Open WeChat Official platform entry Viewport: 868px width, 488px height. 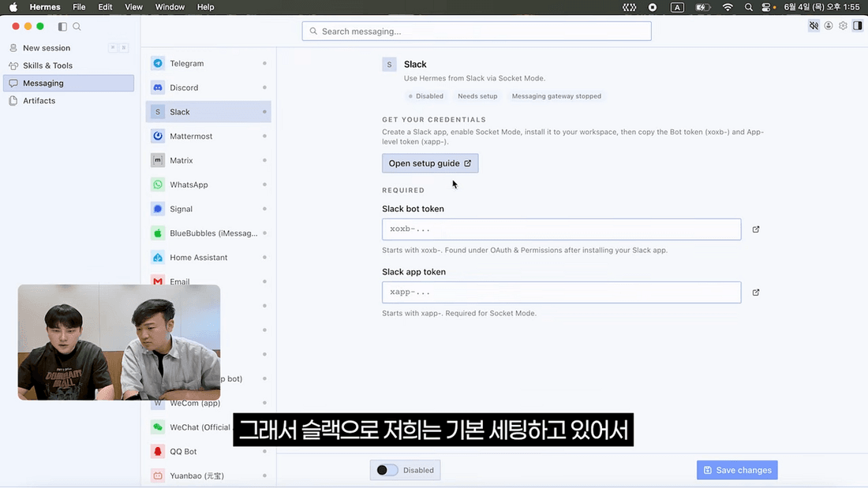(208, 427)
